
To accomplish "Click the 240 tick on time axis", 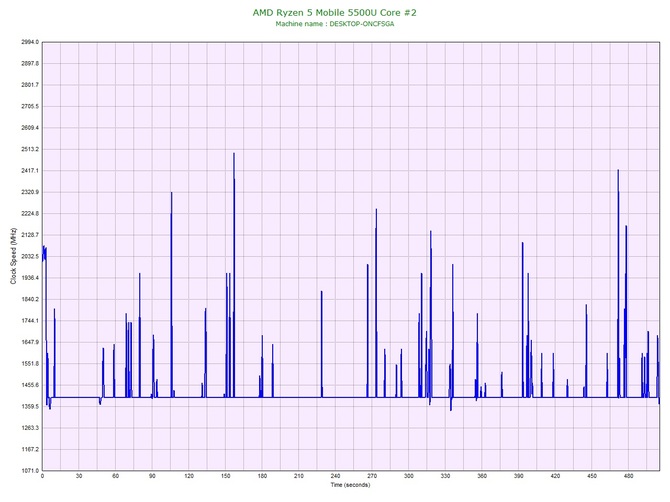I will point(335,476).
